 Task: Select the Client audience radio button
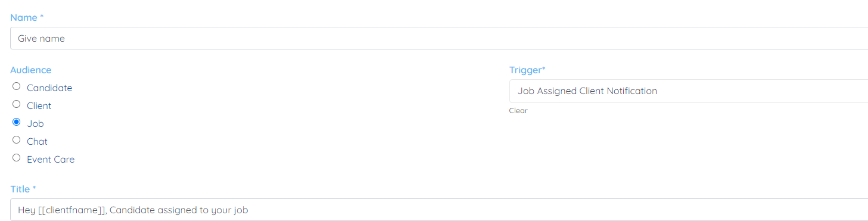[17, 104]
